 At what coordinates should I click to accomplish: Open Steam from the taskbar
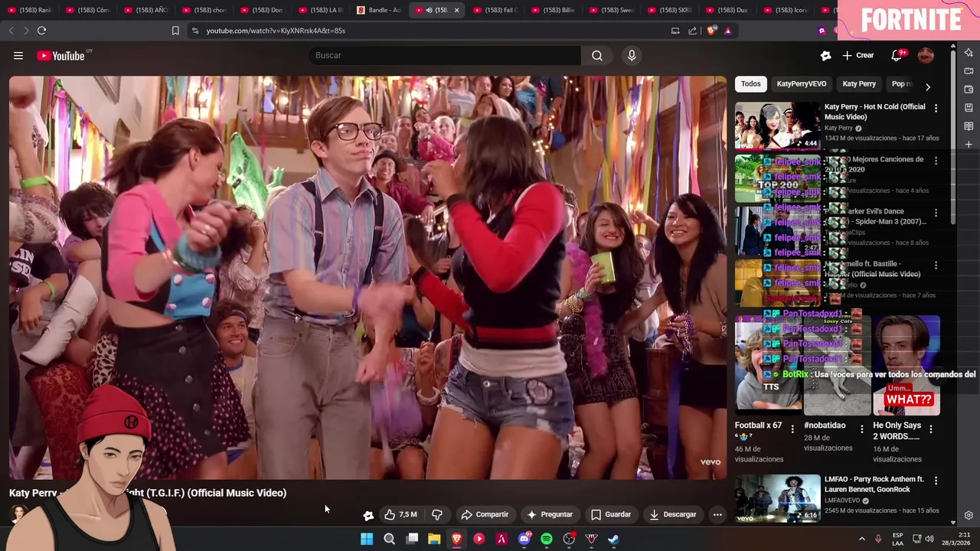[614, 539]
